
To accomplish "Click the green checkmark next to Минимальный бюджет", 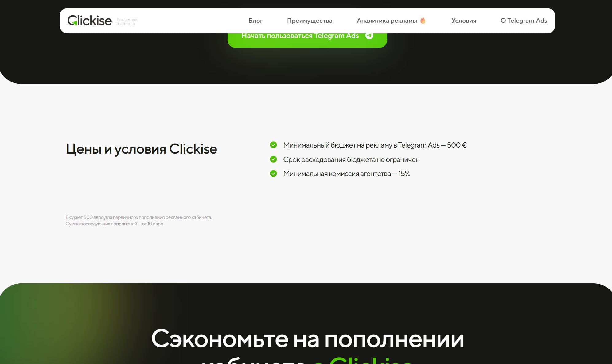I will 273,145.
